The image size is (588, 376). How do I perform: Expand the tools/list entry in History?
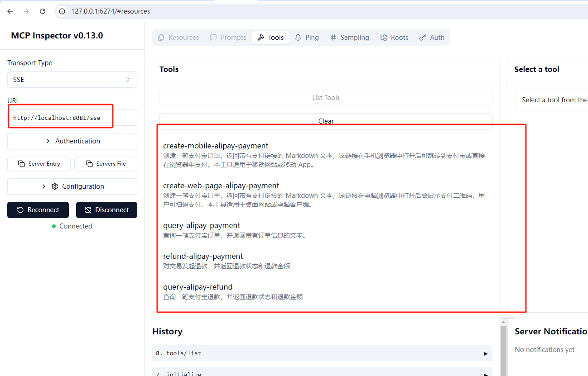pos(486,353)
